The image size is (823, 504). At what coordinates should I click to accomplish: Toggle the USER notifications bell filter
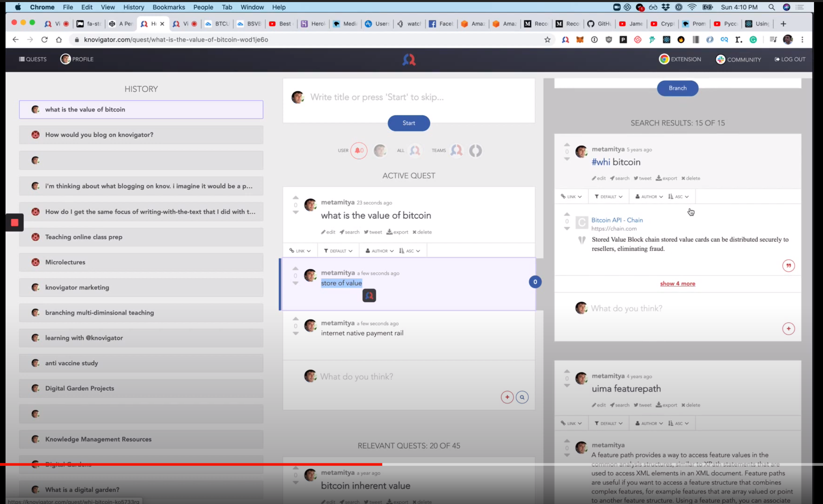359,151
